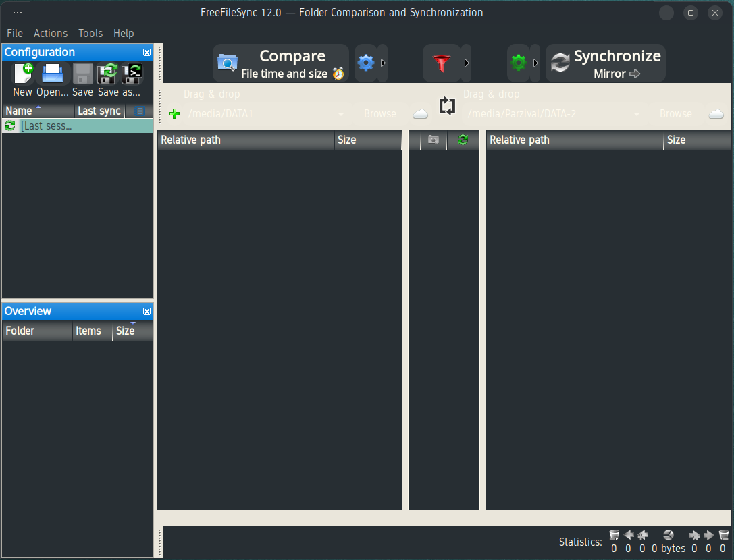Click Synchronize Mirror button
The image size is (734, 560).
tap(606, 63)
